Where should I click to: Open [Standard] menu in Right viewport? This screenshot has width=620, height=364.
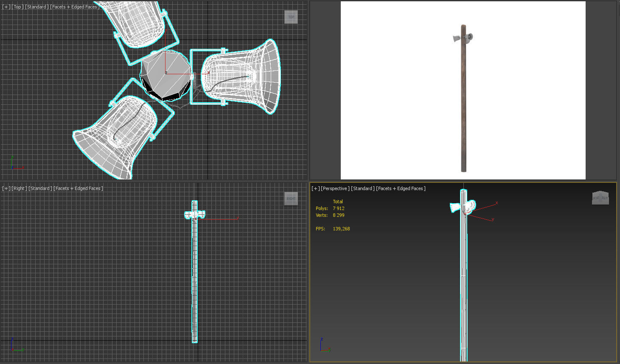tap(40, 188)
